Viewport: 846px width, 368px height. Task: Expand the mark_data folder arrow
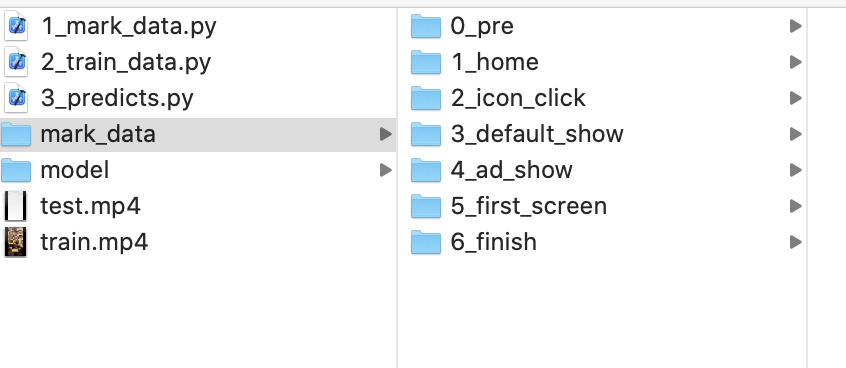point(385,134)
